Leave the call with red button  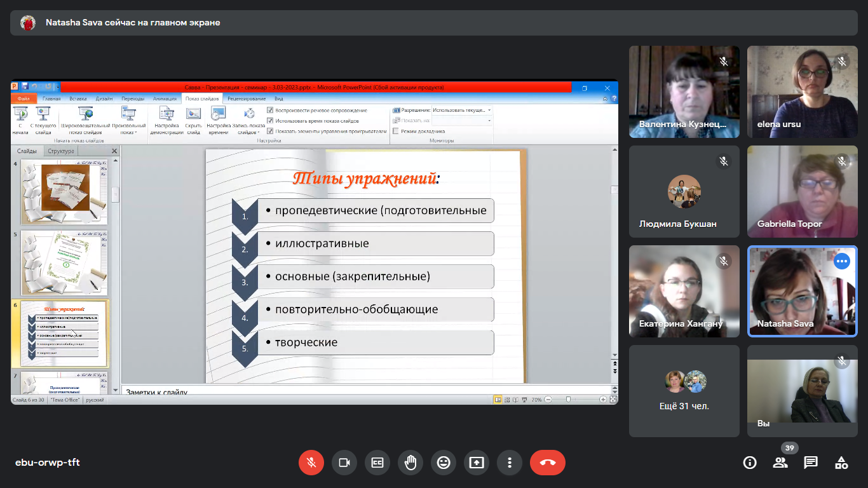(x=547, y=463)
